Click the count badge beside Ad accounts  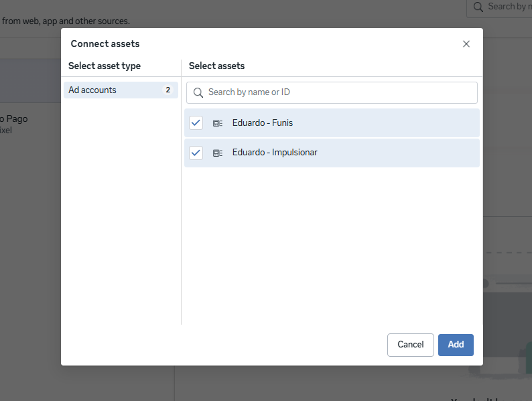point(168,90)
